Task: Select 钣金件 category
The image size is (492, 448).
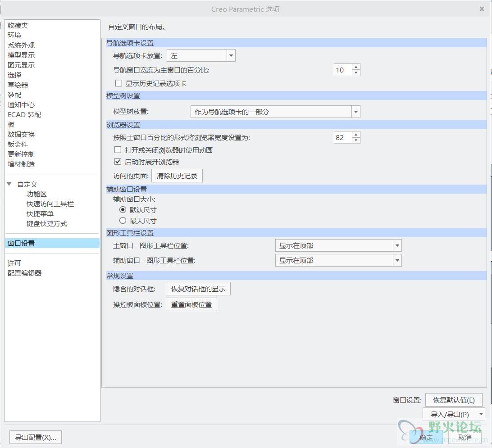Action: (18, 144)
